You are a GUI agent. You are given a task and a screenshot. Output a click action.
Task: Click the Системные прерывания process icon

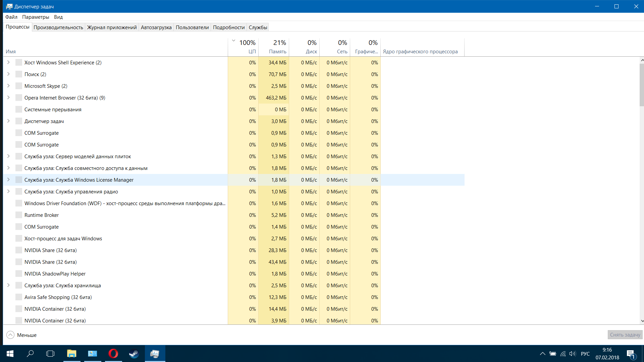click(x=19, y=109)
